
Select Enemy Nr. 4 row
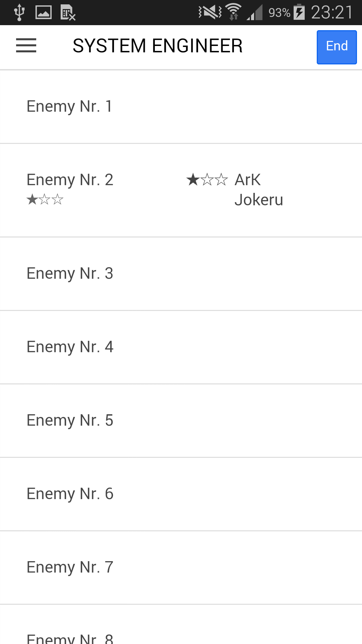(x=181, y=347)
